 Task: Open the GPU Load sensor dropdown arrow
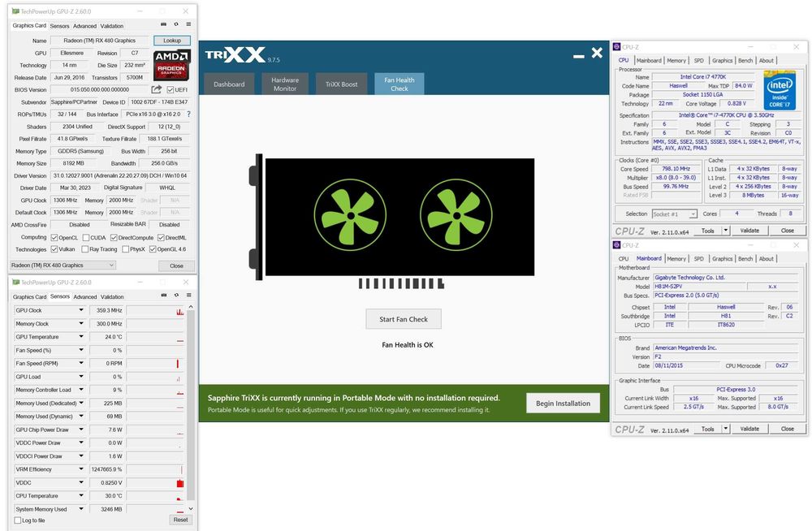tap(81, 377)
